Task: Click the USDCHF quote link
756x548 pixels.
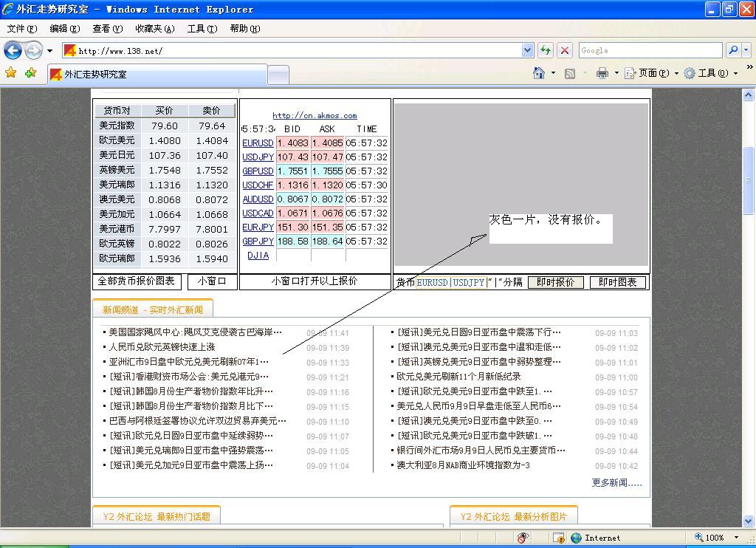Action: click(x=258, y=185)
